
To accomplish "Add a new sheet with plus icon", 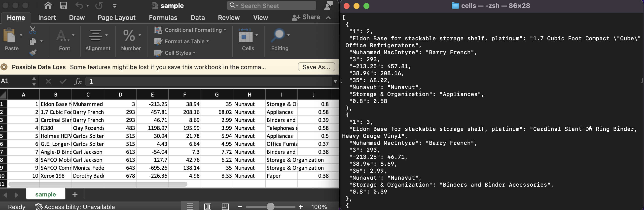I will (x=75, y=195).
